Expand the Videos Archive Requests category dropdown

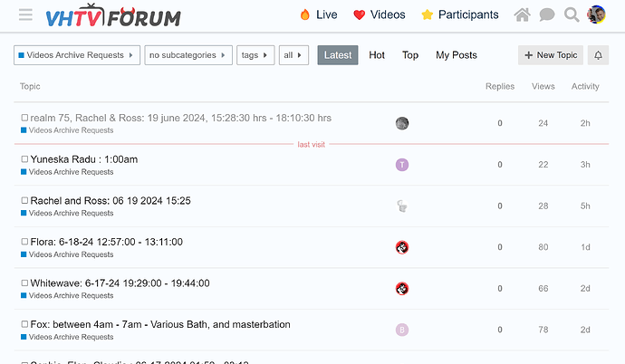coord(77,55)
